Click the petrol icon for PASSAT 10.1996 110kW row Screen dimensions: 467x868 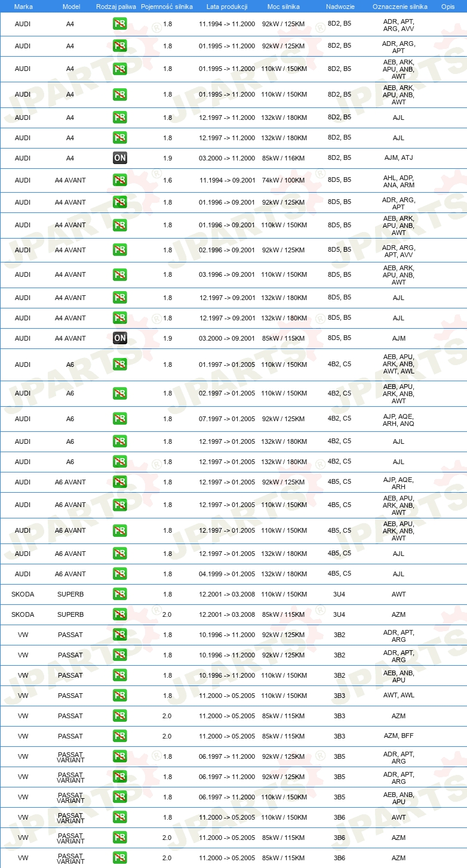pos(120,675)
